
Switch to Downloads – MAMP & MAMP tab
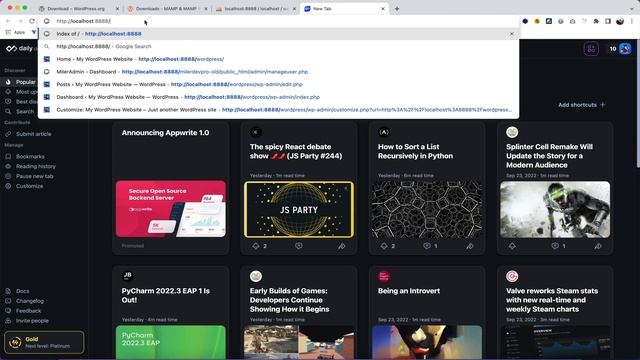point(167,9)
